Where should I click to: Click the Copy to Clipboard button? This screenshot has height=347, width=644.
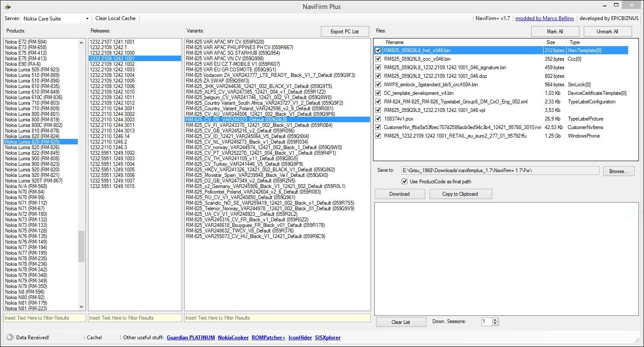click(x=461, y=194)
